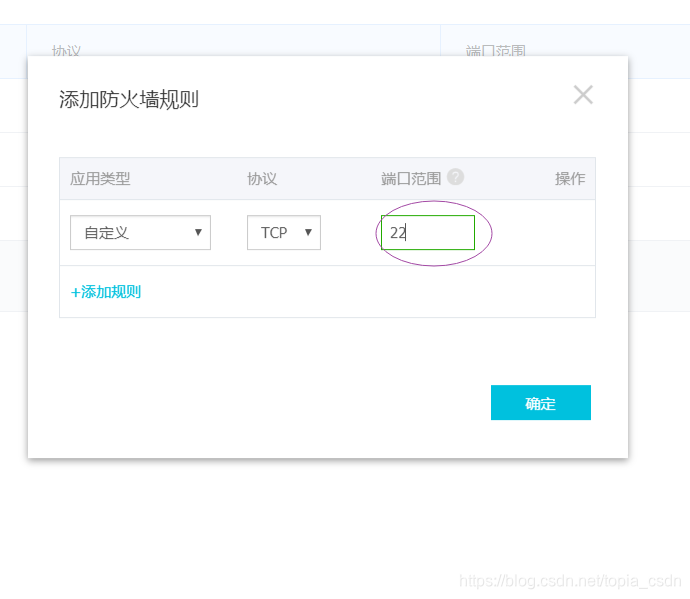
Task: Open the 自定义 application type dropdown
Action: point(140,232)
